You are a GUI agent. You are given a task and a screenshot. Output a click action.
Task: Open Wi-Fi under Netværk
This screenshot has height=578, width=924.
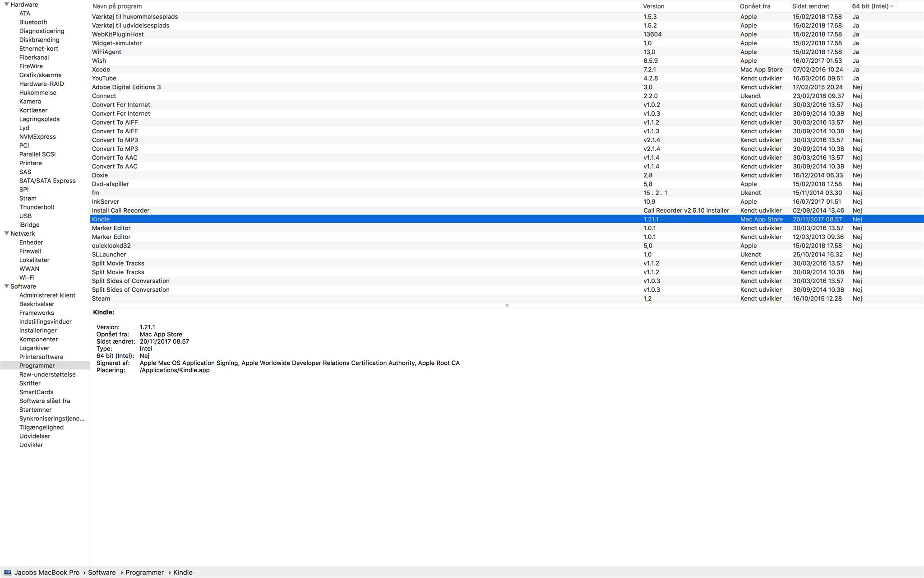(27, 278)
